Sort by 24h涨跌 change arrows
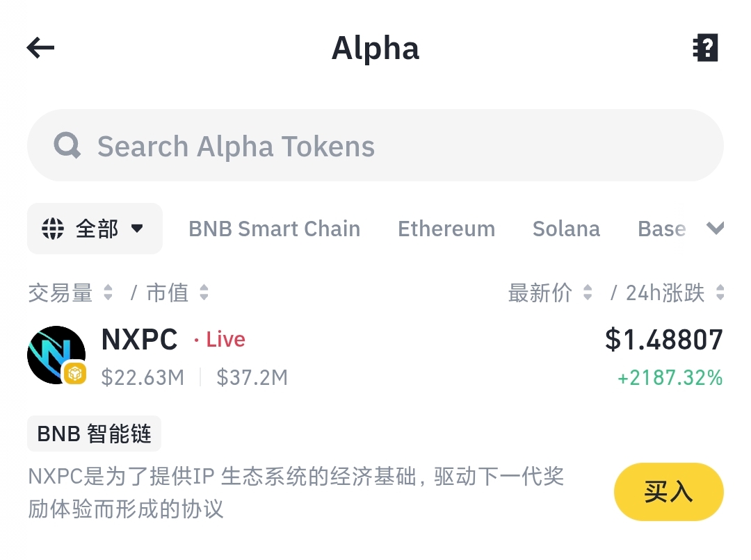751x560 pixels. tap(720, 293)
